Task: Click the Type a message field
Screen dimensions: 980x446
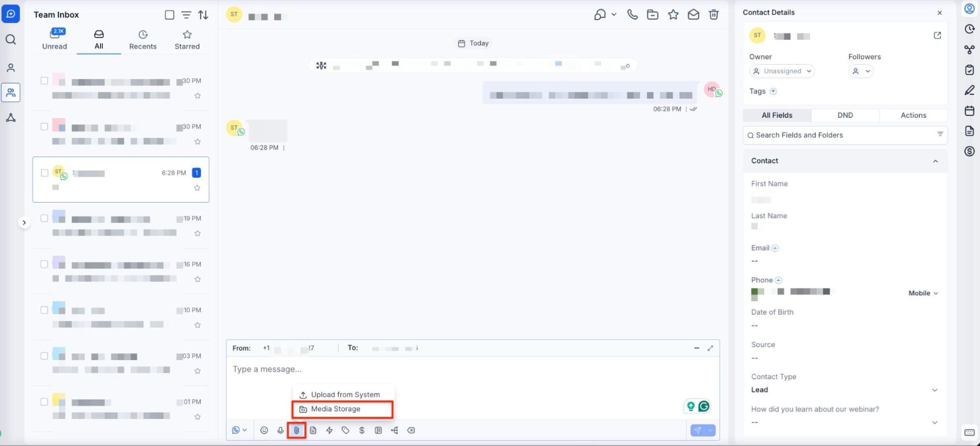Action: pyautogui.click(x=473, y=369)
